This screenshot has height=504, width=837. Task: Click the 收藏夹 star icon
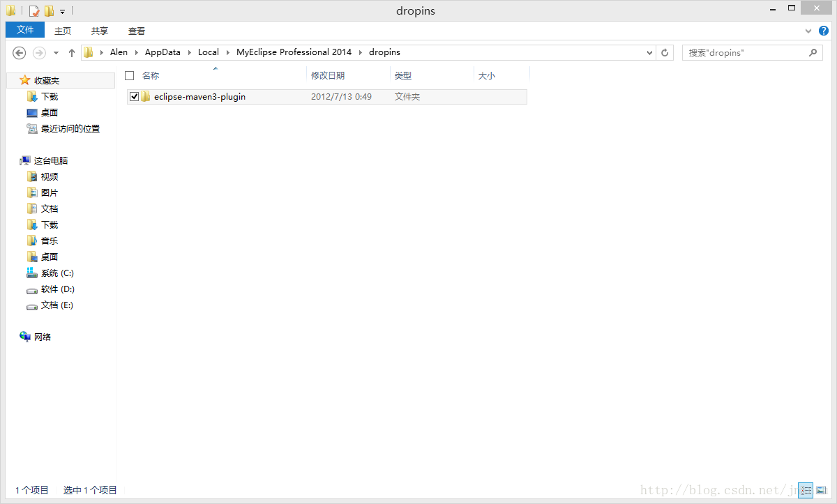point(25,81)
